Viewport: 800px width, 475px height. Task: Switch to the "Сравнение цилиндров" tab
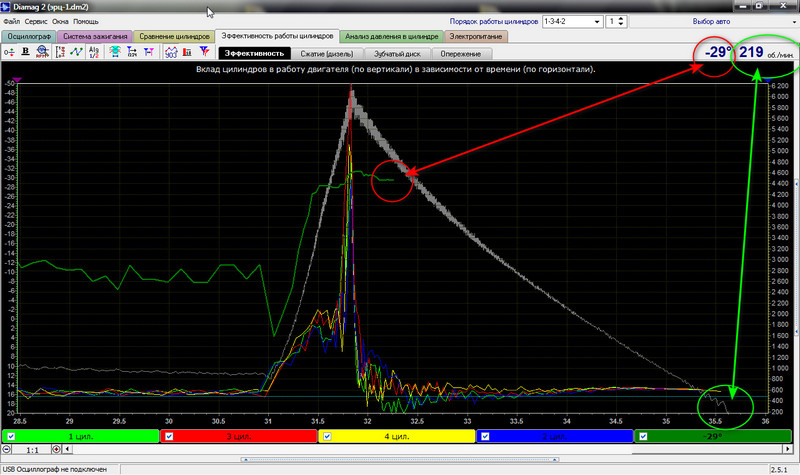point(174,37)
